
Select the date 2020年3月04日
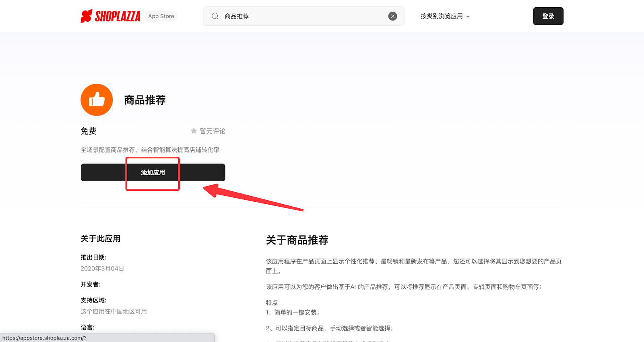102,269
